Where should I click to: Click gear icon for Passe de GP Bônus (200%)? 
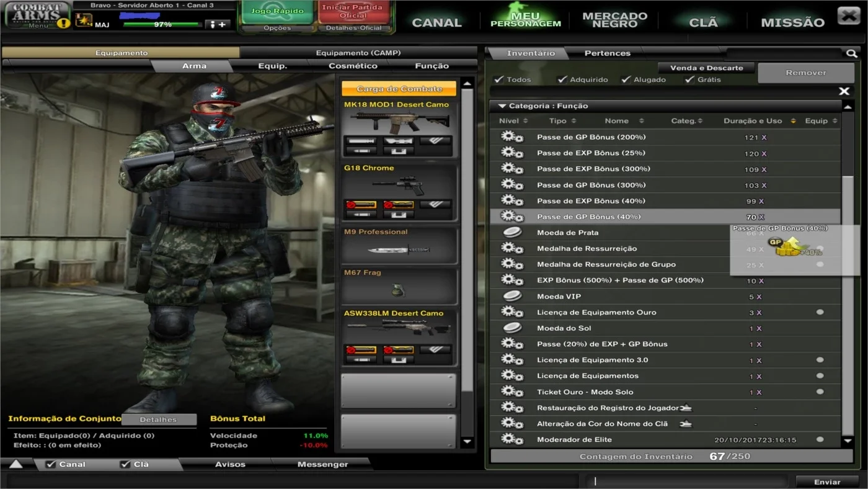tap(512, 137)
